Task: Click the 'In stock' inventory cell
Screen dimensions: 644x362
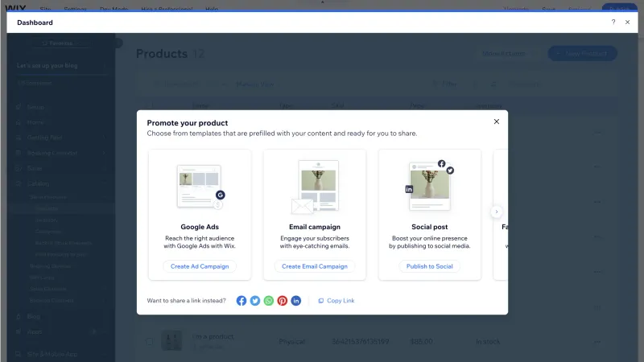Action: pos(488,341)
